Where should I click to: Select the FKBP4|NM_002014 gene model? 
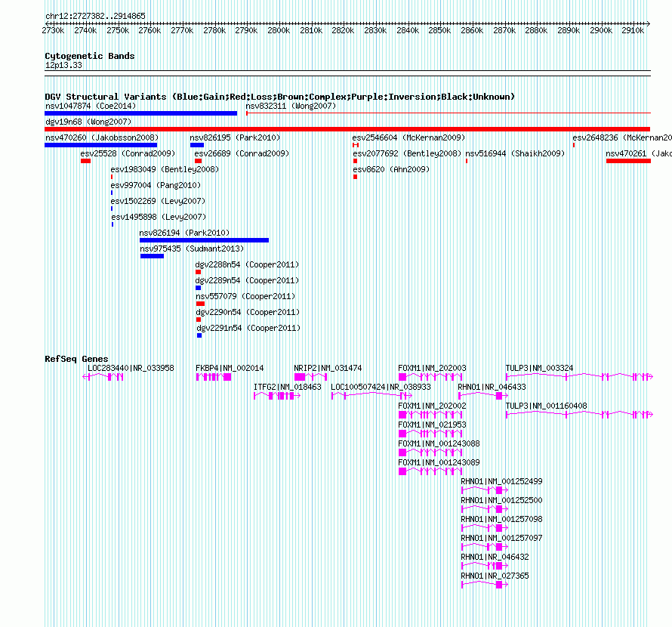[x=214, y=377]
